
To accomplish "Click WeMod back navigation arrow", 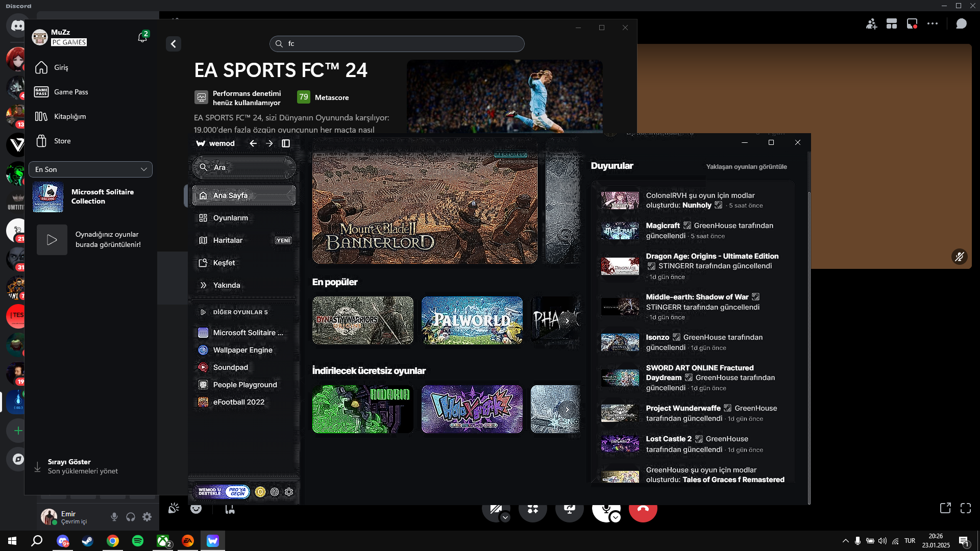I will (253, 143).
